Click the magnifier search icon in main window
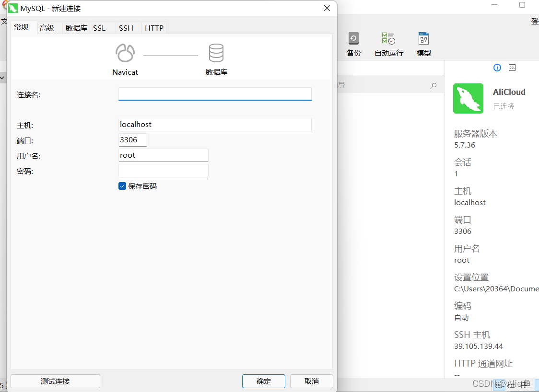This screenshot has height=392, width=539. coord(434,86)
